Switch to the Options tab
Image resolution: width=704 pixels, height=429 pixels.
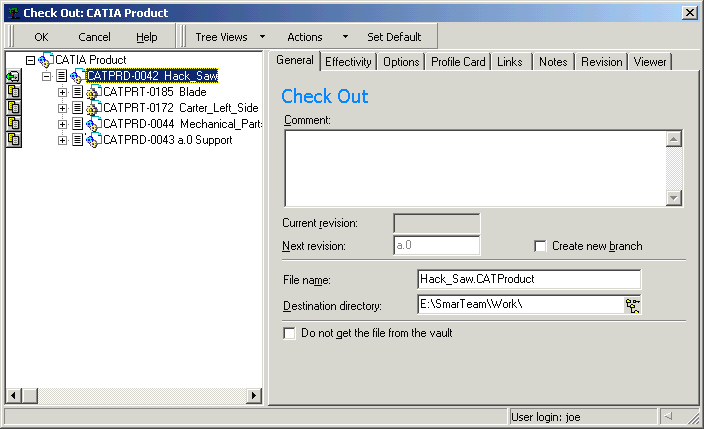(401, 62)
